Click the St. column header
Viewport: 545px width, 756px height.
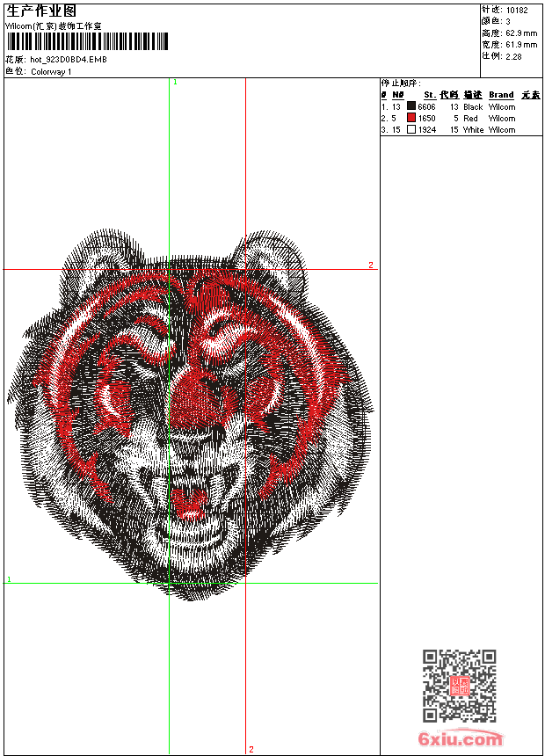(430, 95)
